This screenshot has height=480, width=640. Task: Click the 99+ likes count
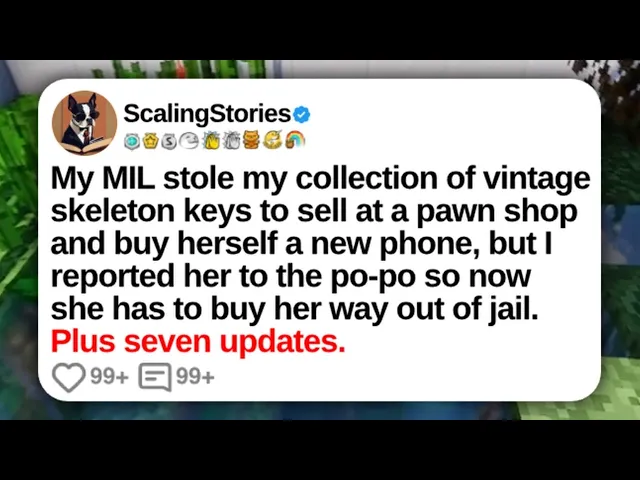[x=109, y=377]
